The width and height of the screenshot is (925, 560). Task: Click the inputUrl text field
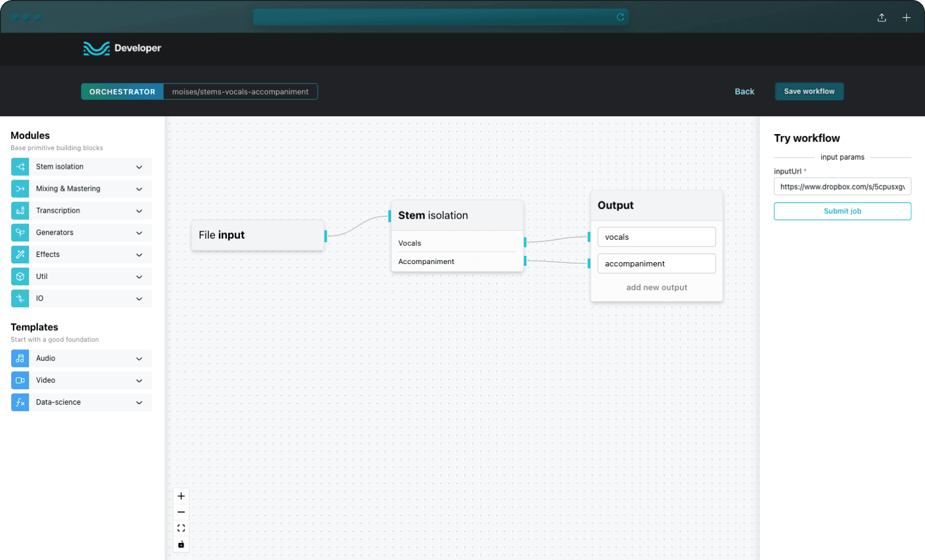click(842, 187)
